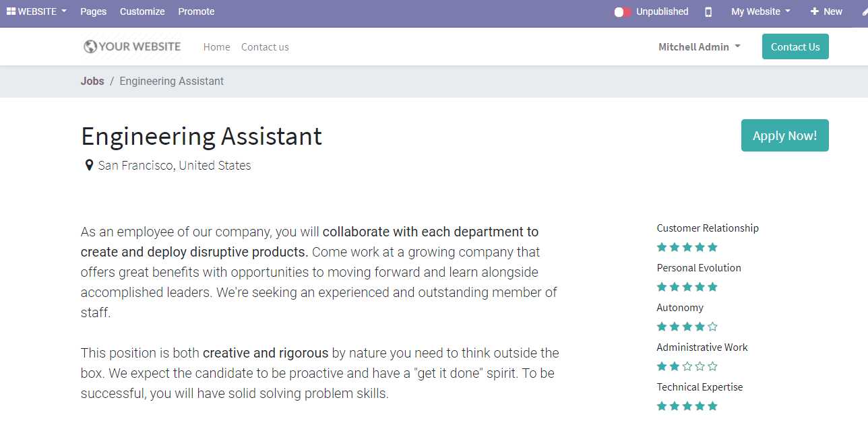
Task: Click the plus icon beside New
Action: (x=814, y=11)
